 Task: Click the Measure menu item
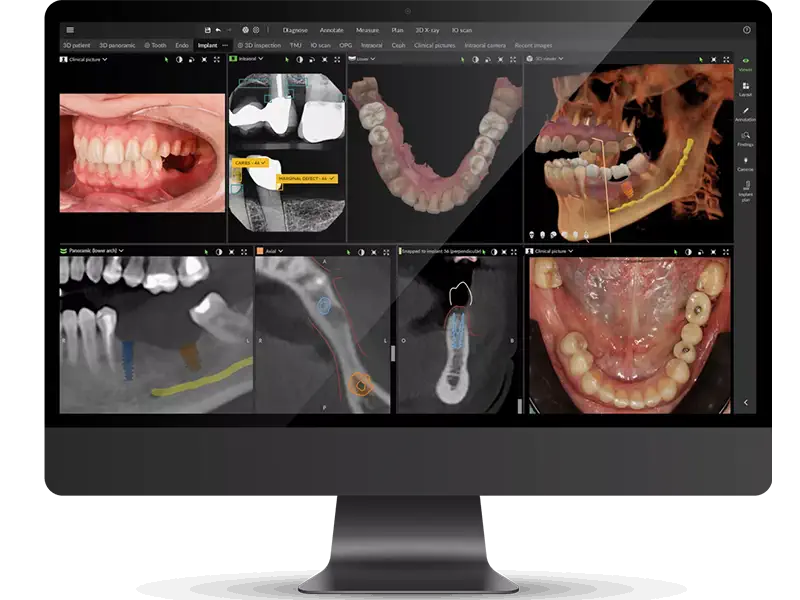[x=367, y=30]
